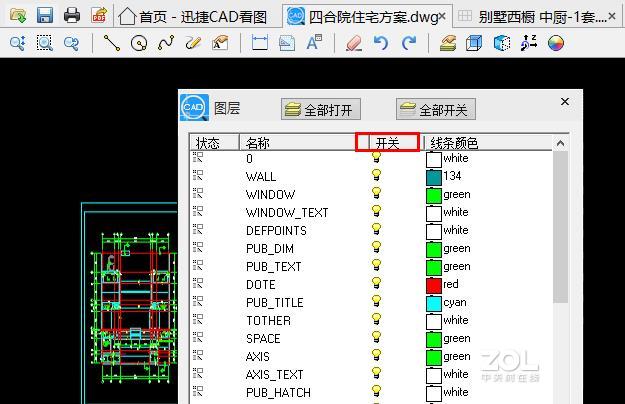This screenshot has height=404, width=625.
Task: Click the scroll up arrow in layer list
Action: tap(560, 143)
